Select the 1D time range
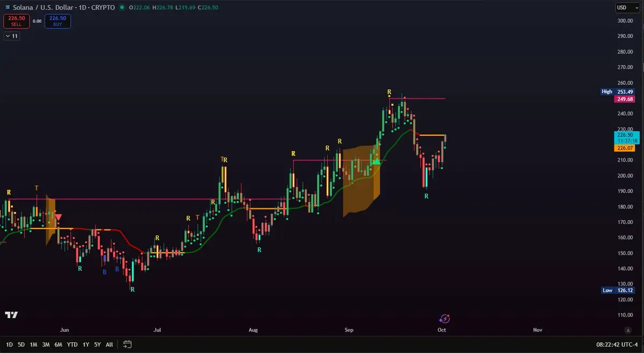644x353 pixels. [x=10, y=344]
